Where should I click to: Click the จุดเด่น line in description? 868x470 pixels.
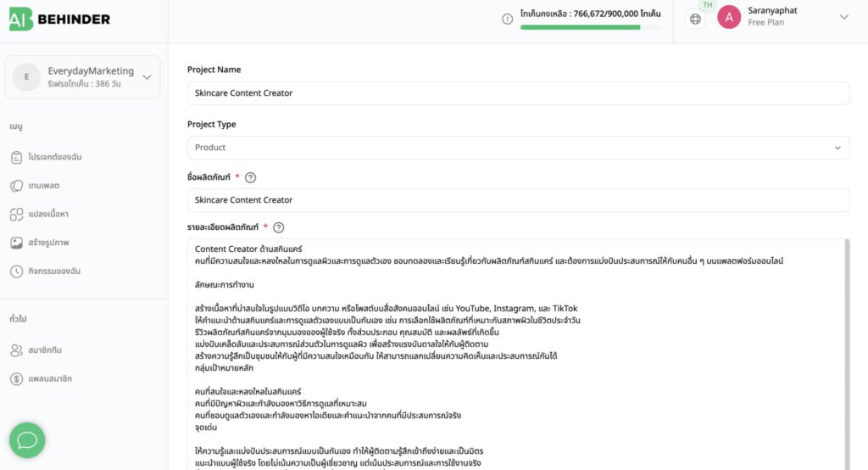pyautogui.click(x=206, y=428)
